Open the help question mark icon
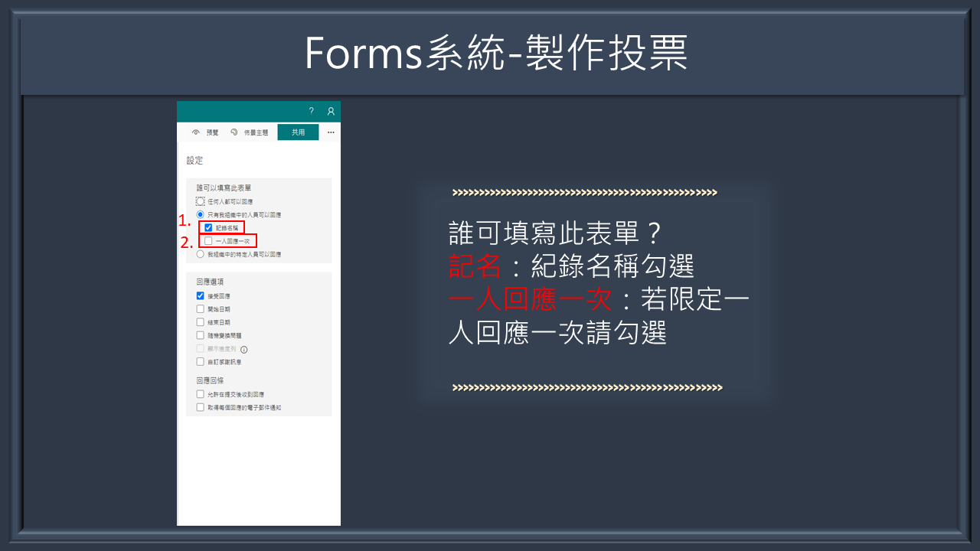This screenshot has width=980, height=551. pyautogui.click(x=311, y=112)
